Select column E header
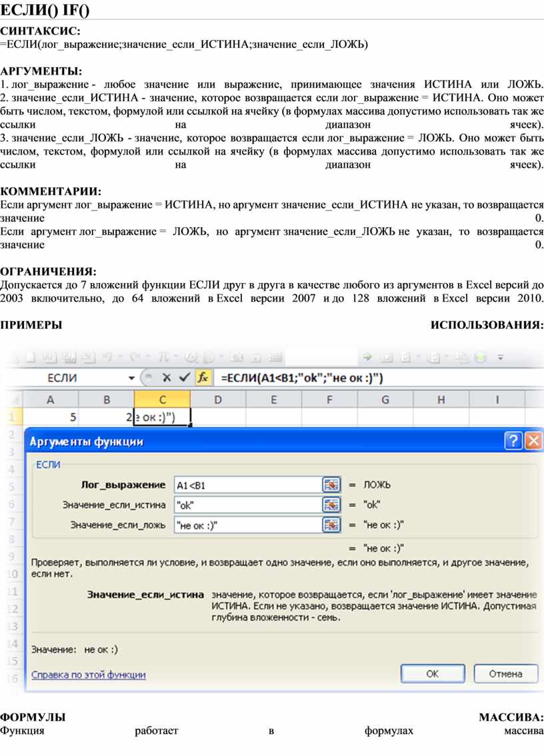Image resolution: width=544 pixels, height=756 pixels. pyautogui.click(x=274, y=400)
